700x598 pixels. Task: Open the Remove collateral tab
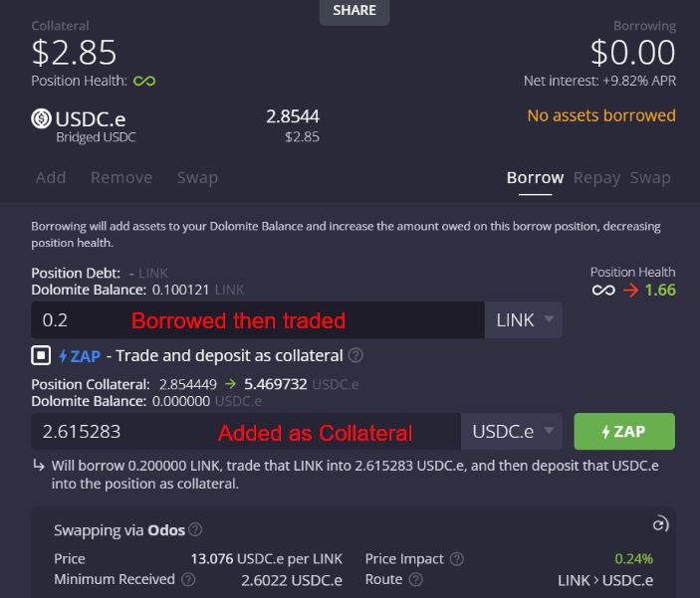click(121, 177)
